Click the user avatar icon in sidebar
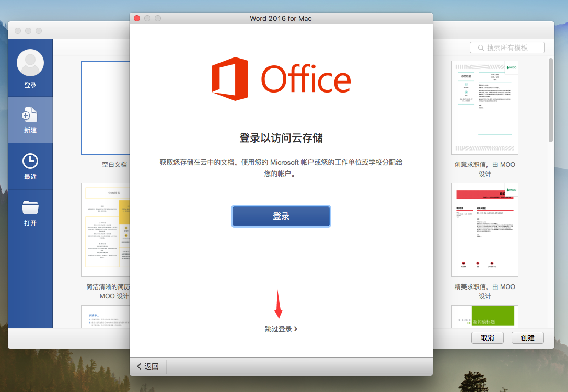568x392 pixels. click(30, 63)
